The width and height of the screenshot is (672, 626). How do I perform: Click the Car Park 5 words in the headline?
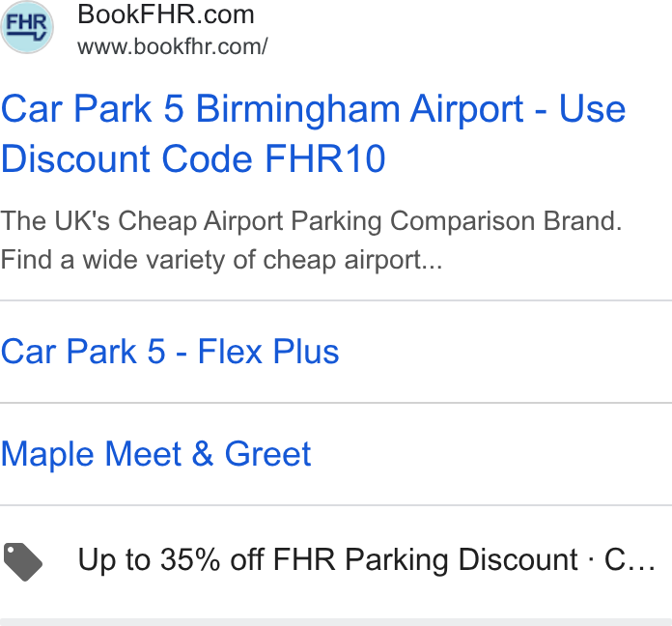pos(92,109)
